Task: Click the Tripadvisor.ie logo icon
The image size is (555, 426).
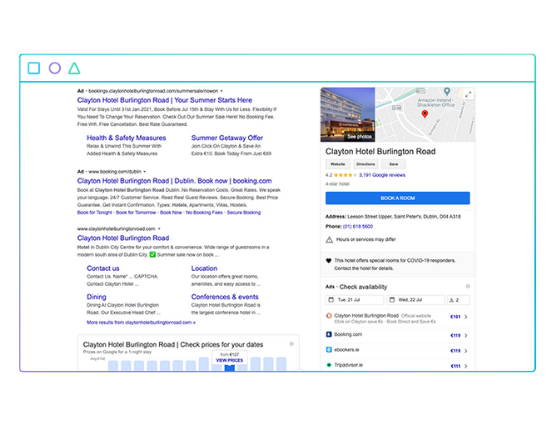Action: [329, 365]
